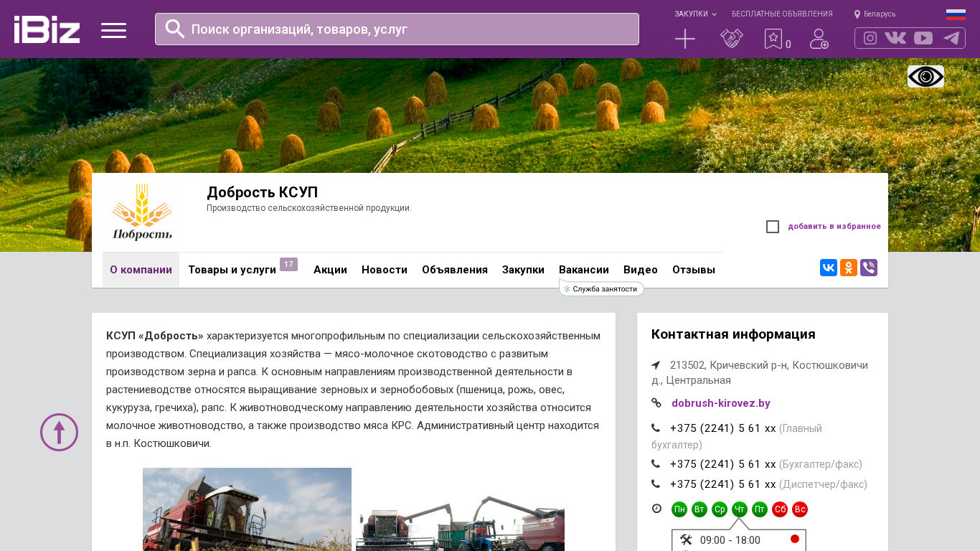Open iBiz Instagram page
This screenshot has height=551, width=980.
(870, 38)
